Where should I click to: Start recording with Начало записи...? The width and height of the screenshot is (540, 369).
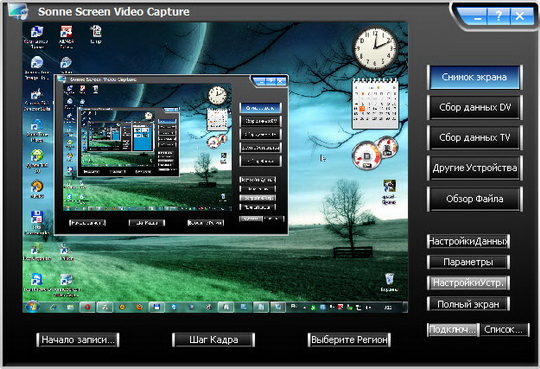(x=78, y=340)
